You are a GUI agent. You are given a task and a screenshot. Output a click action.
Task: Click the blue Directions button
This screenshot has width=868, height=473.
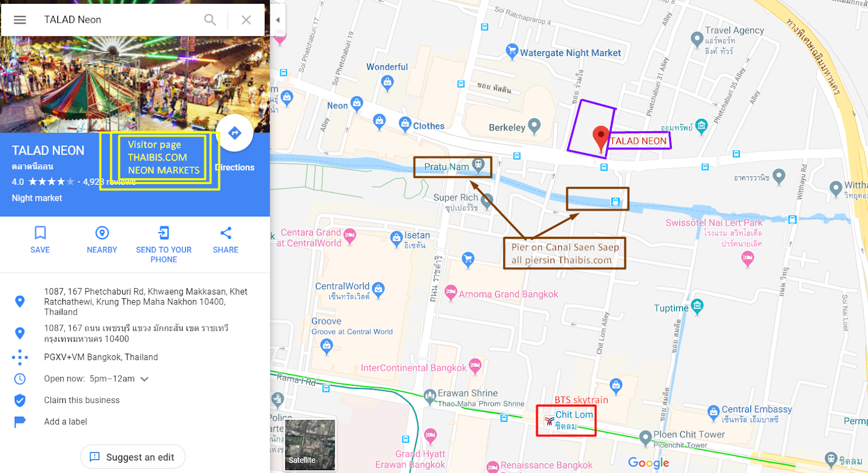234,133
